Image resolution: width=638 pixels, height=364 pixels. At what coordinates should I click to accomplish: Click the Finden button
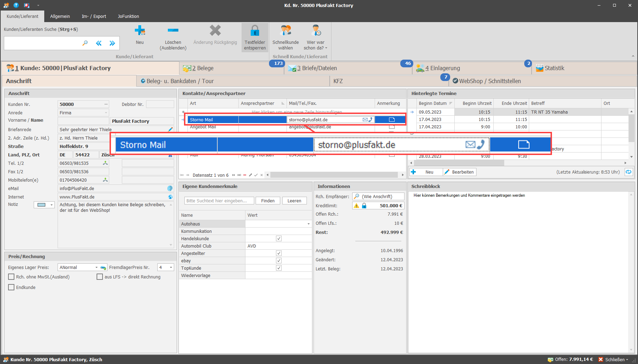click(268, 201)
